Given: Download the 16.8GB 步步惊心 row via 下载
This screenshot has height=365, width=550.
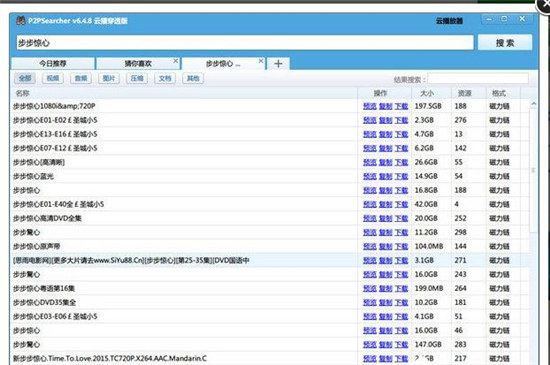Looking at the screenshot, I should (x=401, y=190).
